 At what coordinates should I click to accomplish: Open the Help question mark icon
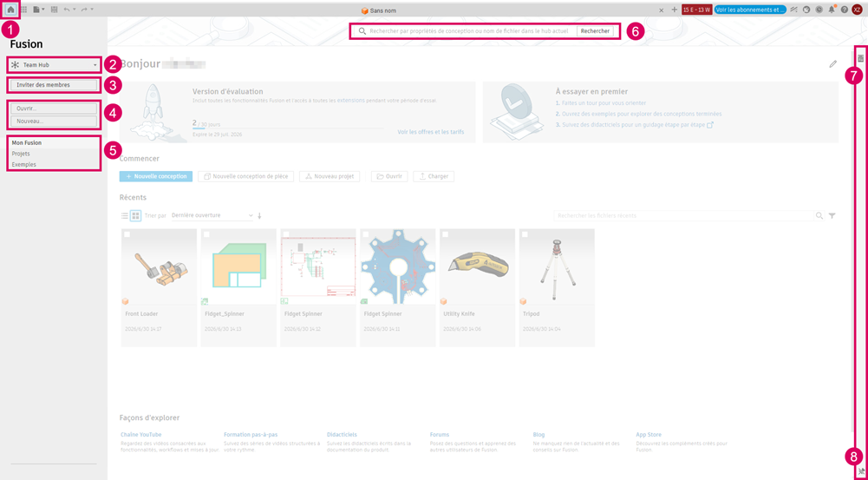coord(845,10)
